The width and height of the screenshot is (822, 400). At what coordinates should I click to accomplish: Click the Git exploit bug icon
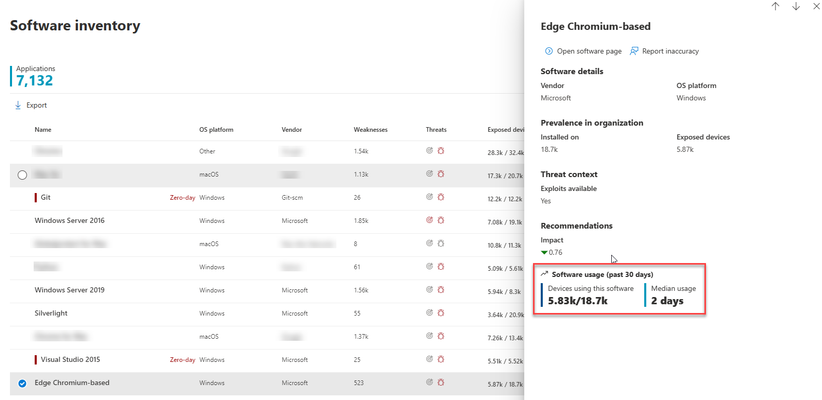pyautogui.click(x=441, y=197)
